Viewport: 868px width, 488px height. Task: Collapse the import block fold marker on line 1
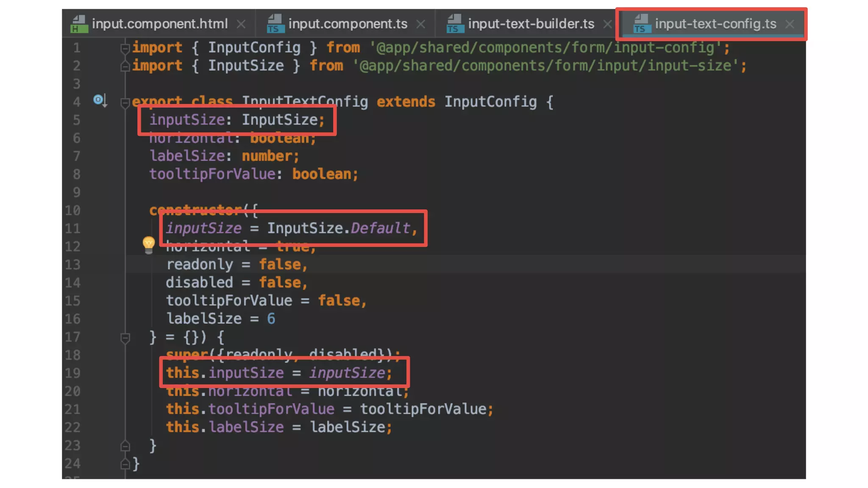[x=125, y=48]
